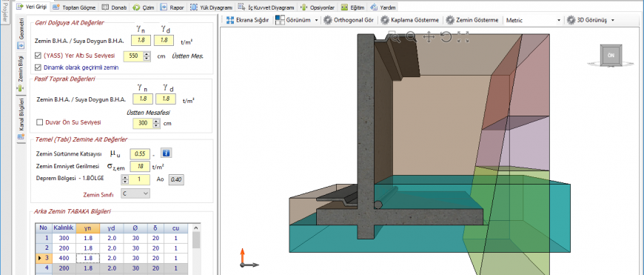Click the front water level 300 spinner
The height and width of the screenshot is (275, 644).
156,123
